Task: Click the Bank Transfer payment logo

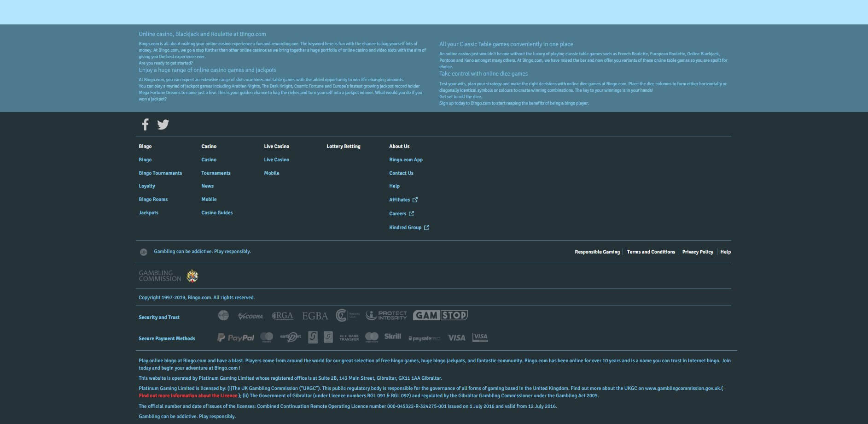Action: pyautogui.click(x=349, y=338)
